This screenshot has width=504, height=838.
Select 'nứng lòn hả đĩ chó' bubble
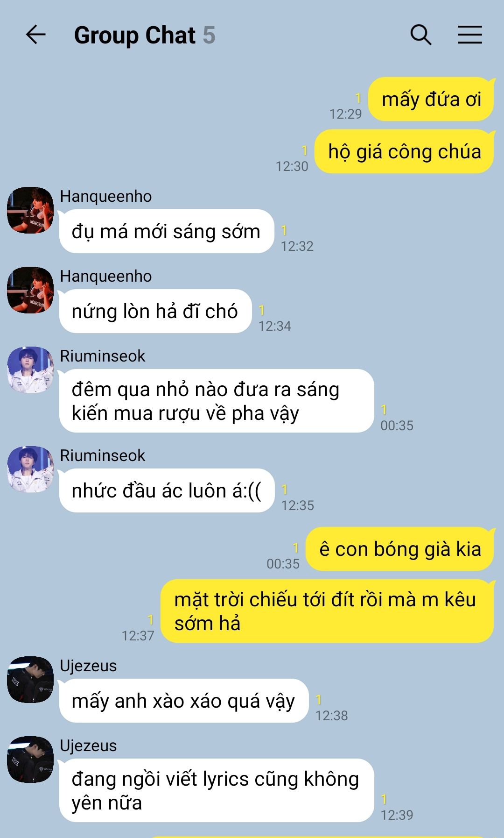click(155, 311)
